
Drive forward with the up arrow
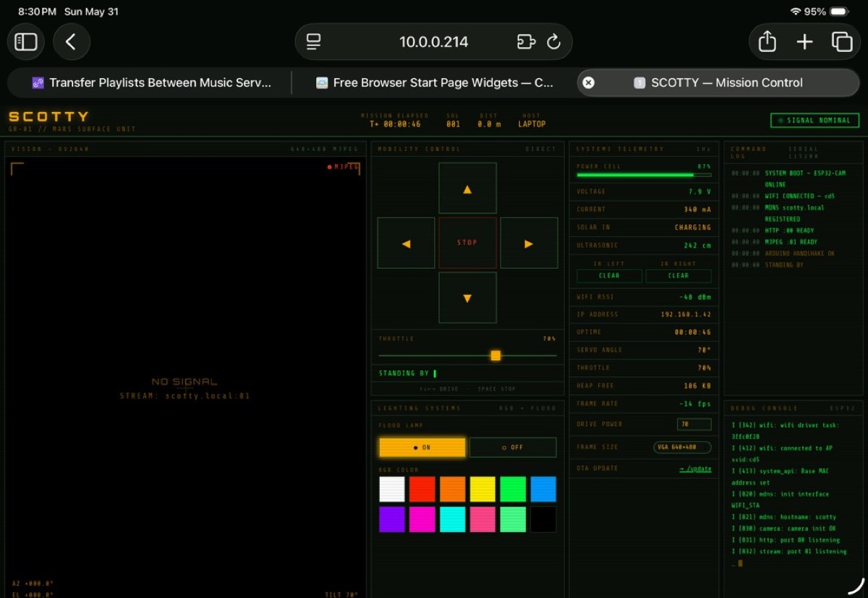467,188
